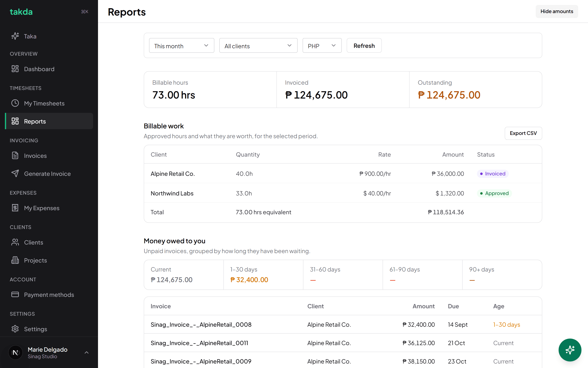Click the Current ₱ 124,675.00 aging bucket
The height and width of the screenshot is (368, 588).
coord(184,275)
